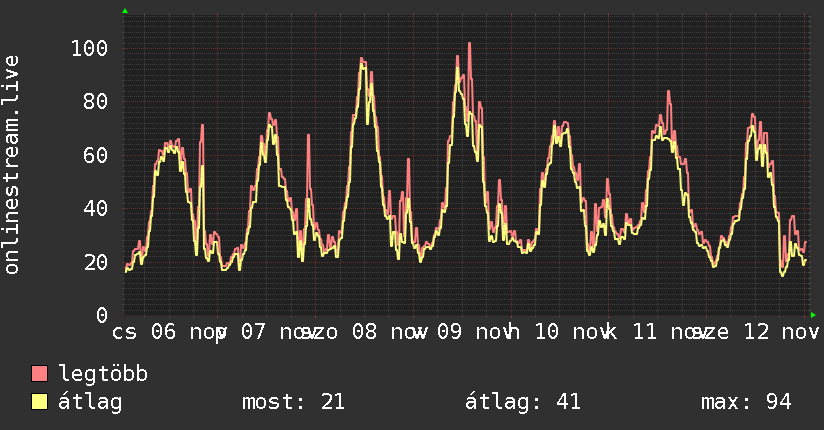Image resolution: width=824 pixels, height=430 pixels.
Task: Click the highest pink peak on 09 nov
Action: pos(469,44)
